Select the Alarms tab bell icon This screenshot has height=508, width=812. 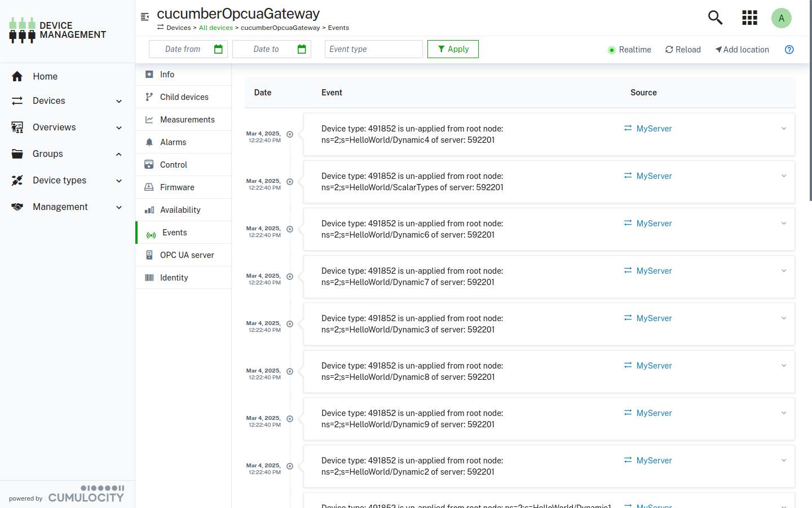click(x=149, y=142)
